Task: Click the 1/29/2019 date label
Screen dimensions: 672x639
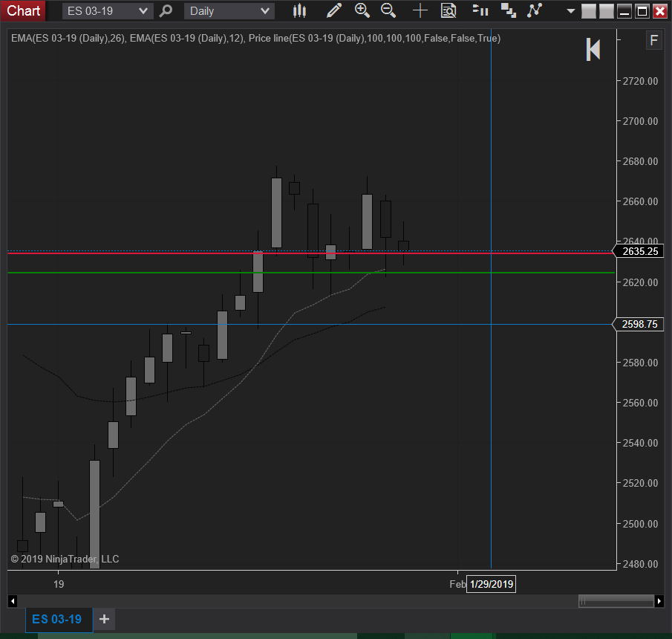Action: coord(491,584)
